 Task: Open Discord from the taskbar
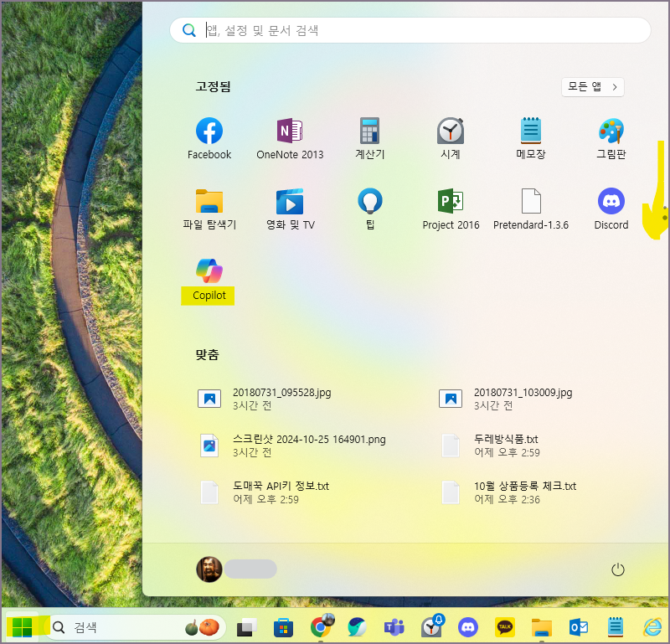(468, 627)
